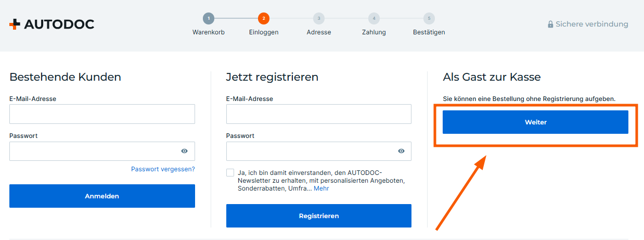Click the step 3 Adresse circle
The image size is (644, 240).
319,19
